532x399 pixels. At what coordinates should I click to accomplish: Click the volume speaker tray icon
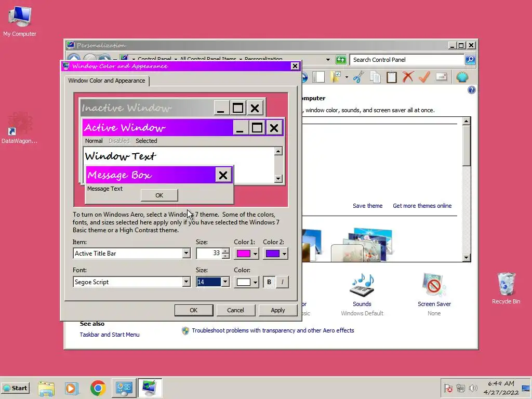pos(473,388)
